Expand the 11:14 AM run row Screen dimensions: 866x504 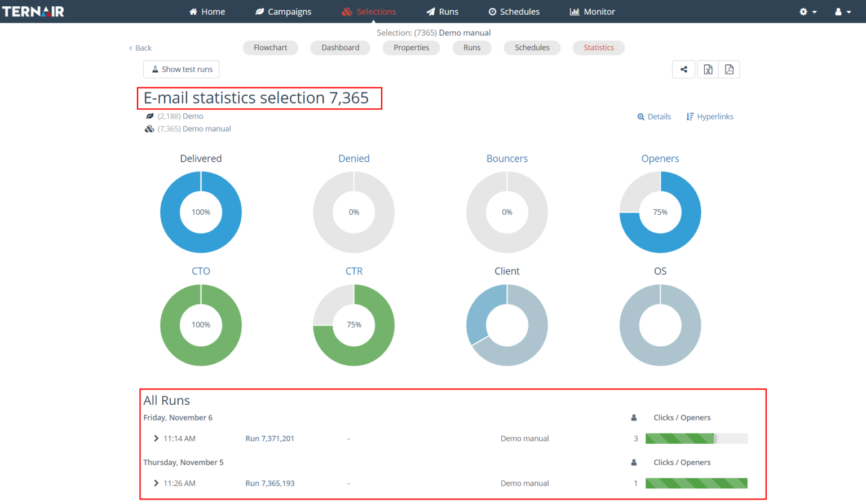[156, 438]
